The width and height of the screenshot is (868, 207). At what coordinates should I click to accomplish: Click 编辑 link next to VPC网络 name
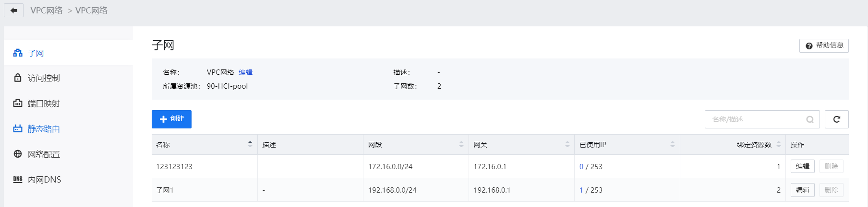tap(245, 72)
